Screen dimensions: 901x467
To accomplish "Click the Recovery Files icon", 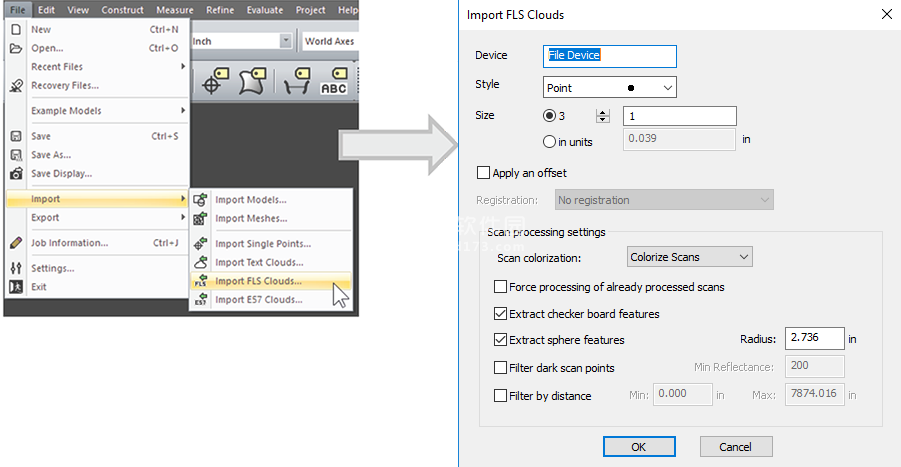I will [16, 86].
